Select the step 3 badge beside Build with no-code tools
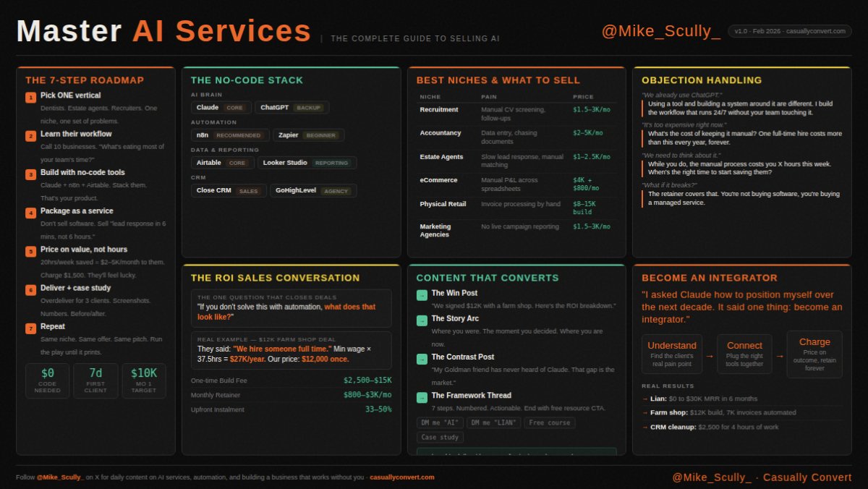 click(30, 174)
